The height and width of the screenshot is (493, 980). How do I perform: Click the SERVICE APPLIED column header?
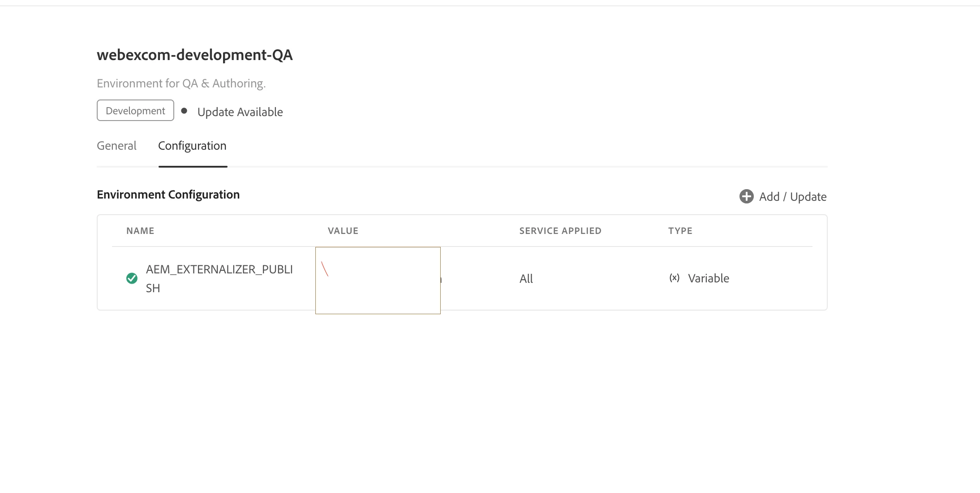click(560, 231)
